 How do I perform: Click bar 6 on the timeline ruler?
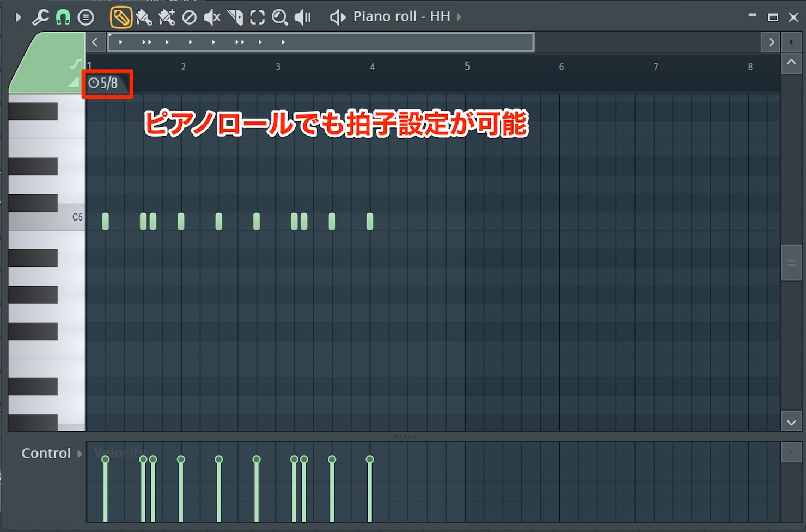coord(561,67)
